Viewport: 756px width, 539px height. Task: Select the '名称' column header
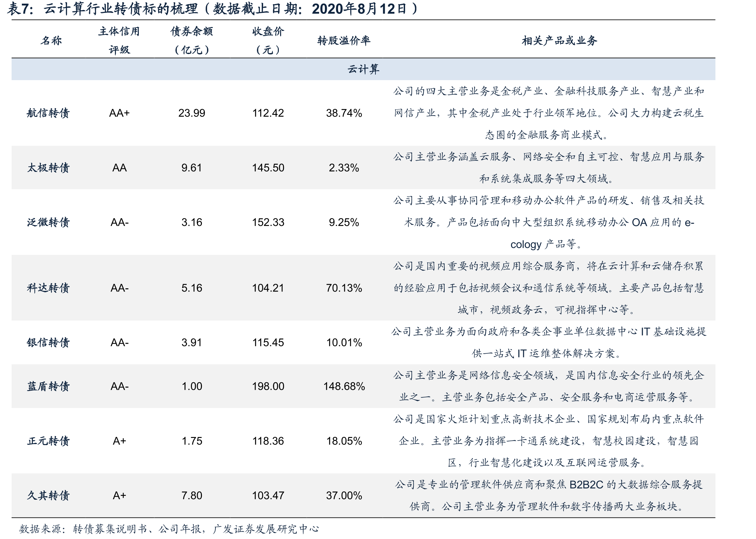pyautogui.click(x=51, y=41)
